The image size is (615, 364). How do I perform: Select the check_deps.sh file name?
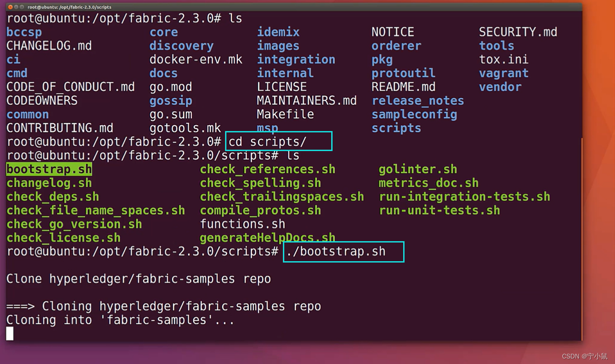click(53, 197)
